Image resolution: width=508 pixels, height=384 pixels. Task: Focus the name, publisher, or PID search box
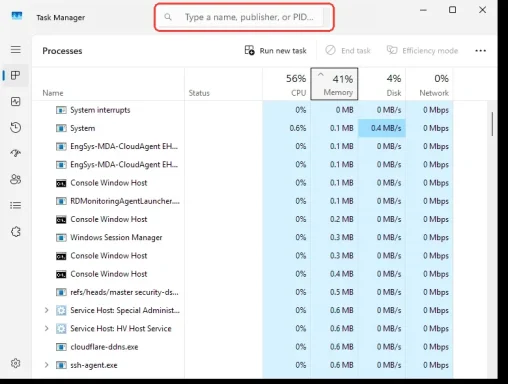pyautogui.click(x=244, y=17)
